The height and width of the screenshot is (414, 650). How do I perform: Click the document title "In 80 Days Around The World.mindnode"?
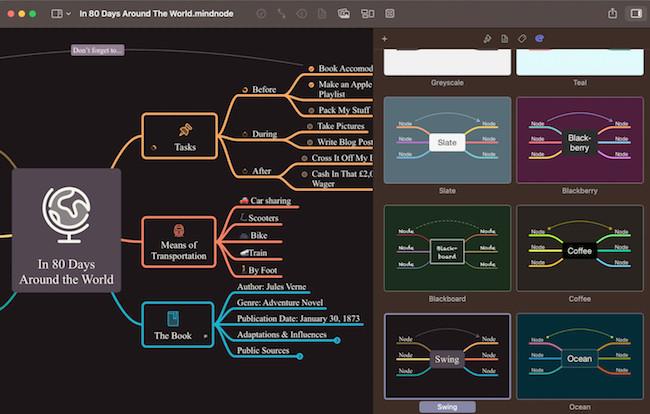pyautogui.click(x=156, y=14)
